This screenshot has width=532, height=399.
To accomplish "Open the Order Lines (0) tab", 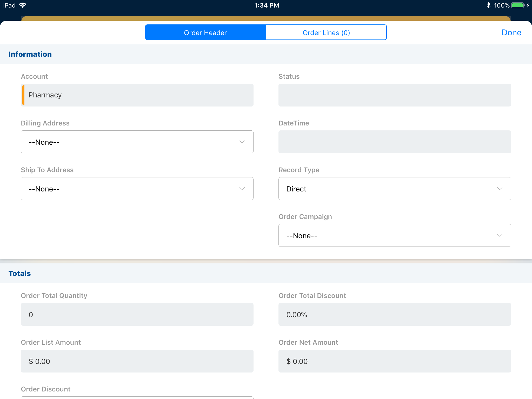I will pyautogui.click(x=326, y=32).
